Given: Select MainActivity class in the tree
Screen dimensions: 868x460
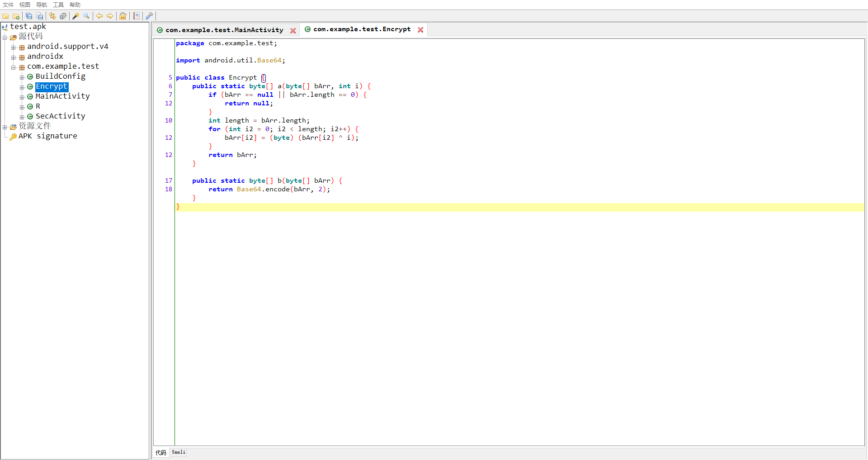Looking at the screenshot, I should click(x=63, y=96).
